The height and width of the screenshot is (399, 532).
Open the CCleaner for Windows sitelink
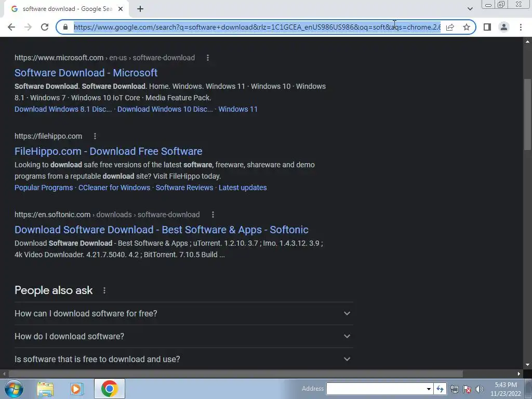coord(114,188)
